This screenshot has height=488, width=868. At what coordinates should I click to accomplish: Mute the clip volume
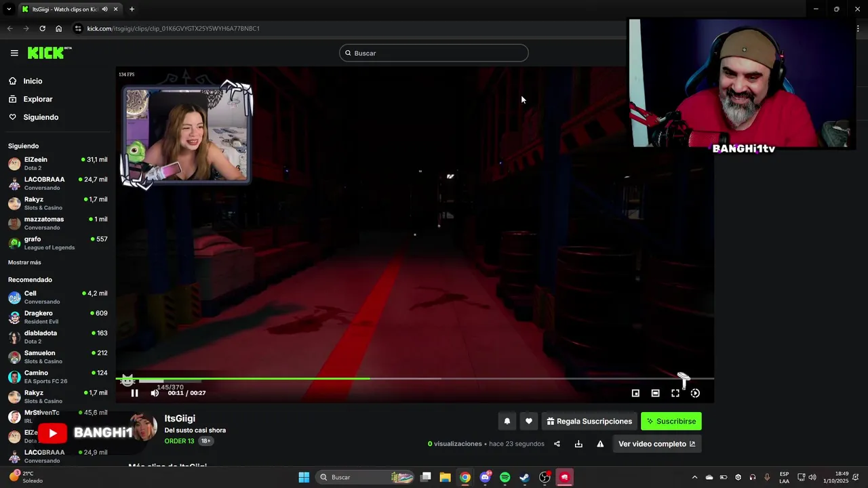click(155, 393)
